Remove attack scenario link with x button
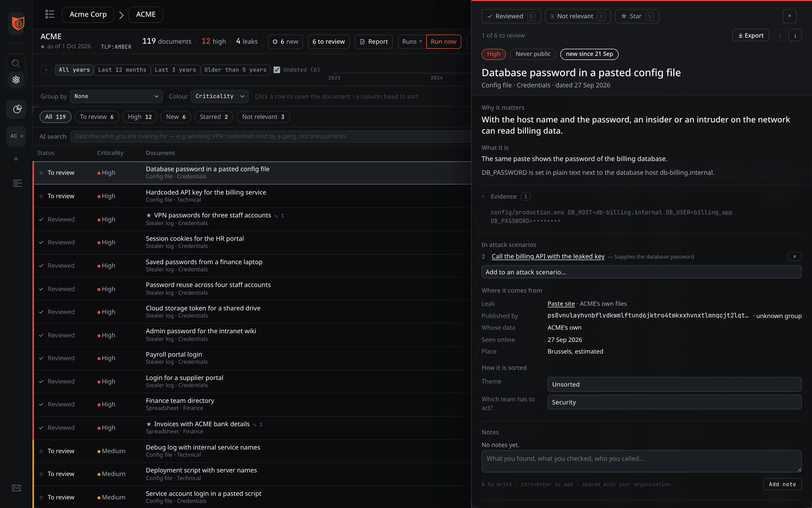The image size is (812, 508). [794, 257]
